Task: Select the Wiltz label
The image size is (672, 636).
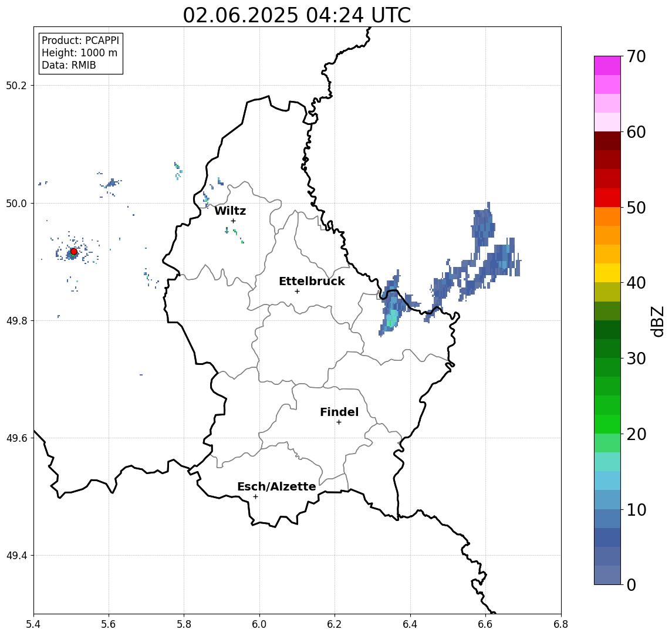Action: (x=230, y=211)
